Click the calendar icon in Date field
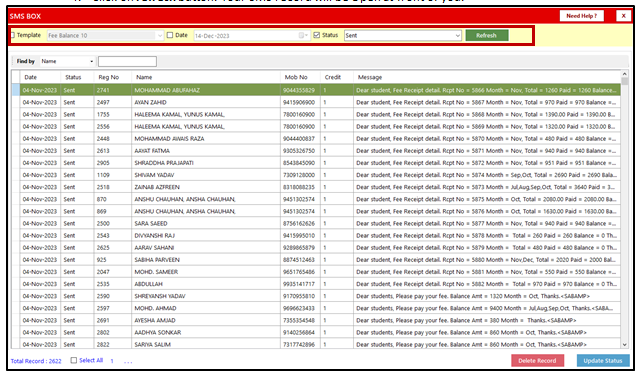 click(x=302, y=35)
